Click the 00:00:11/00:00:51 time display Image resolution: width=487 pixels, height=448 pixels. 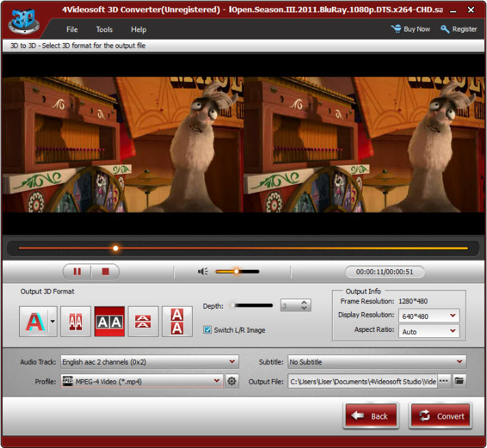pos(385,272)
